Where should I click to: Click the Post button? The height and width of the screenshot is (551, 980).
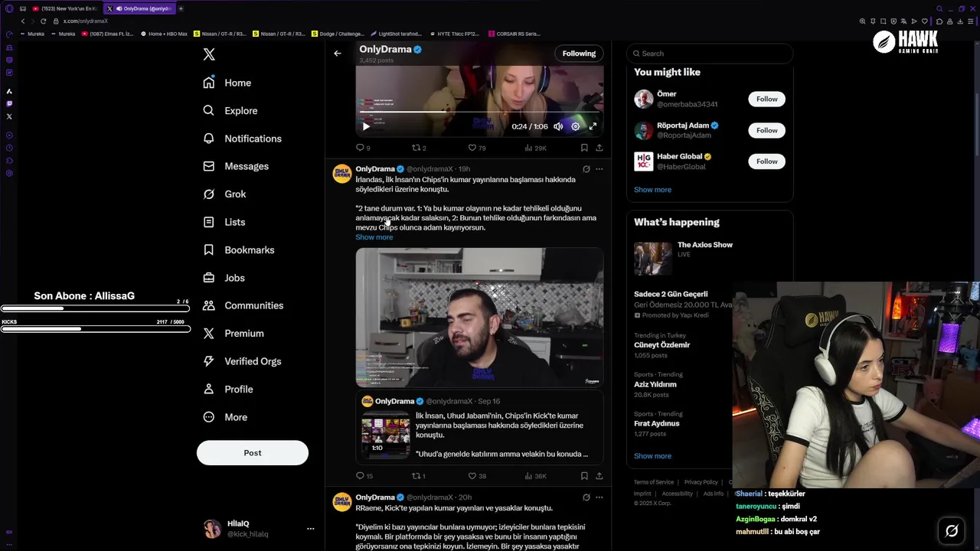[x=253, y=453]
